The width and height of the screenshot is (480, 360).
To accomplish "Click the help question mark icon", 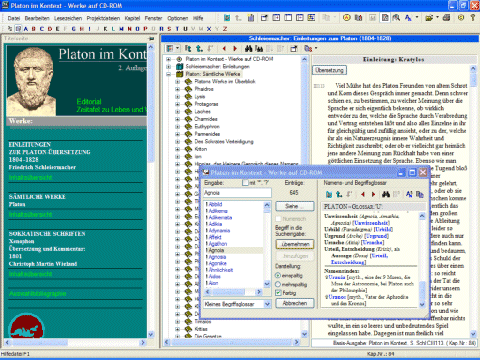I will tap(473, 18).
